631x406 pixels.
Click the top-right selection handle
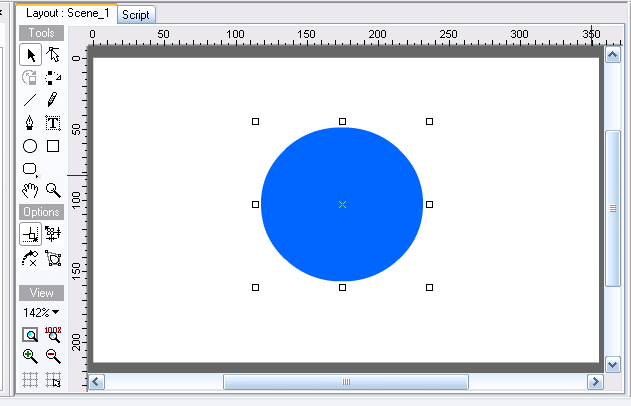coord(429,122)
